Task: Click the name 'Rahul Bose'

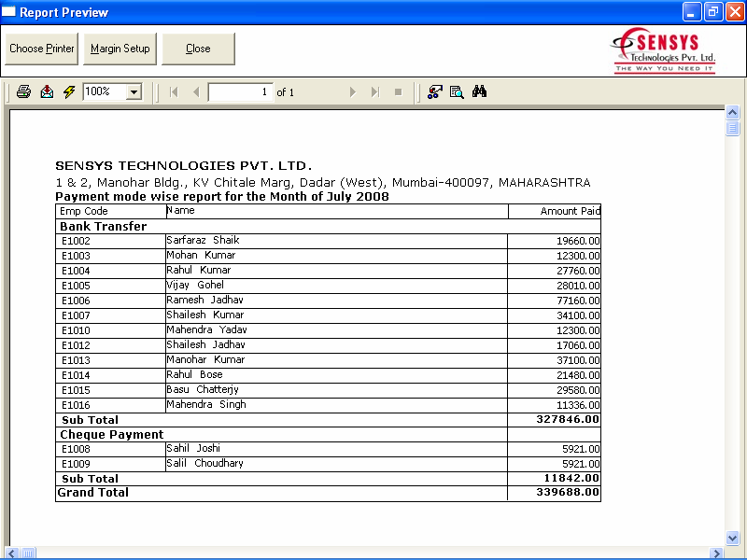Action: 194,374
